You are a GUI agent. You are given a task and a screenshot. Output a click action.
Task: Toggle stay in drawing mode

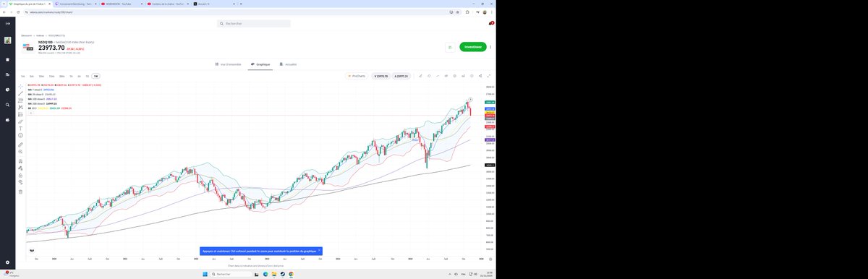coord(20,168)
